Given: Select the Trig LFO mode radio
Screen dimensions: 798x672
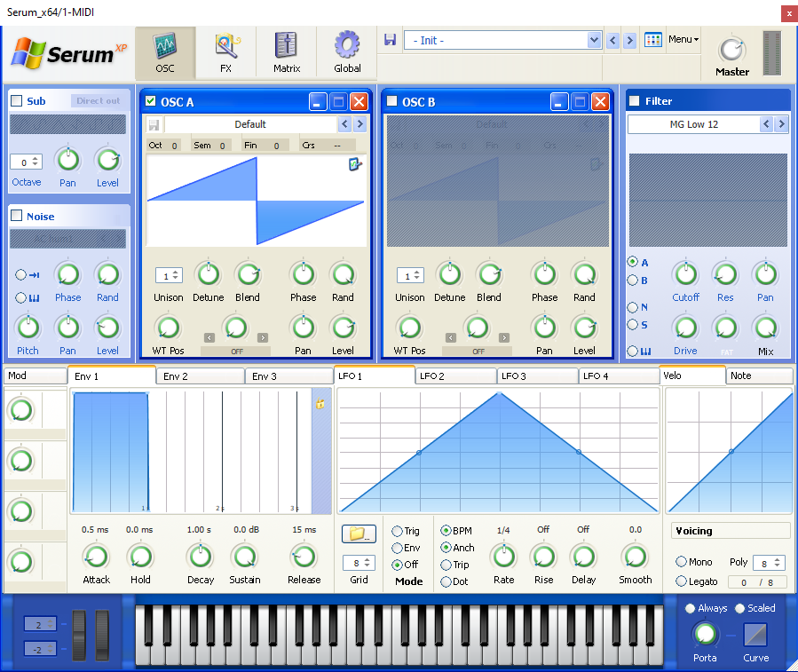Looking at the screenshot, I should (x=397, y=531).
